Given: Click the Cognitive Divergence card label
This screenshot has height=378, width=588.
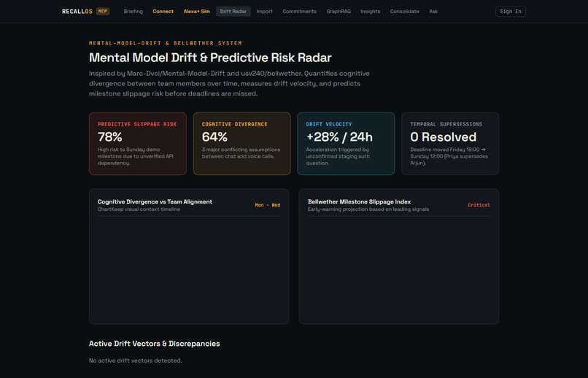Looking at the screenshot, I should tap(235, 124).
